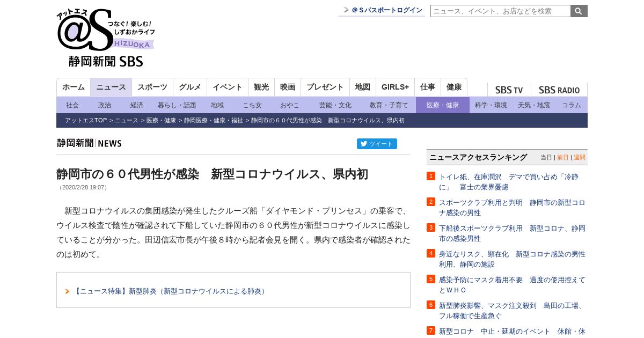
Task: Open the SBS RADIO logo link
Action: pos(559,90)
